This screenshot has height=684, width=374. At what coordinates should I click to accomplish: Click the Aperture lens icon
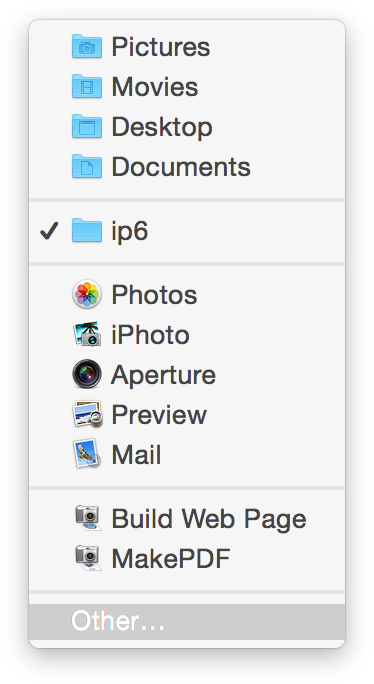pyautogui.click(x=87, y=374)
